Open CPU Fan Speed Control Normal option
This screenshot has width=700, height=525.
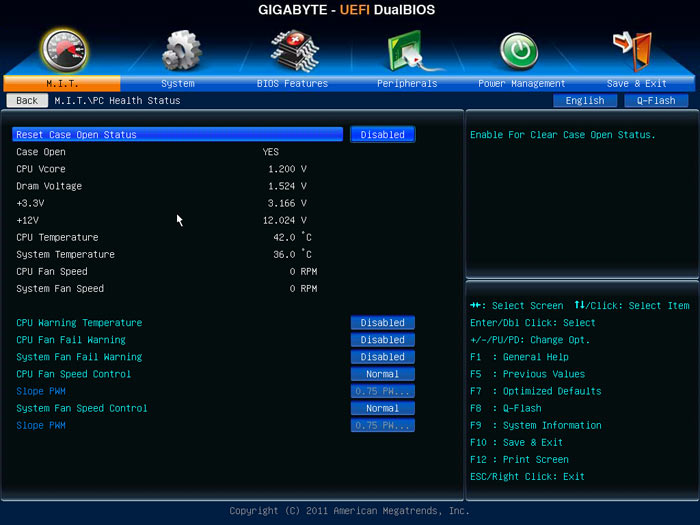[383, 374]
